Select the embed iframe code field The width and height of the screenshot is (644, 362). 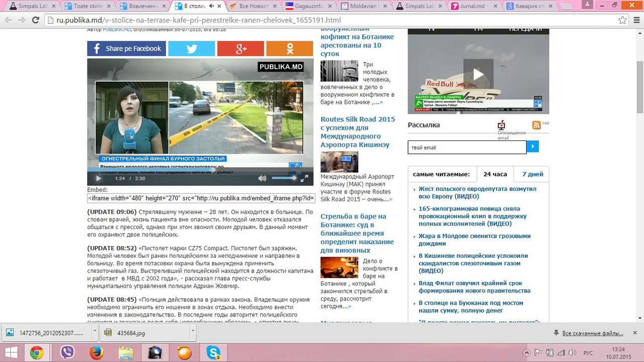click(x=201, y=198)
